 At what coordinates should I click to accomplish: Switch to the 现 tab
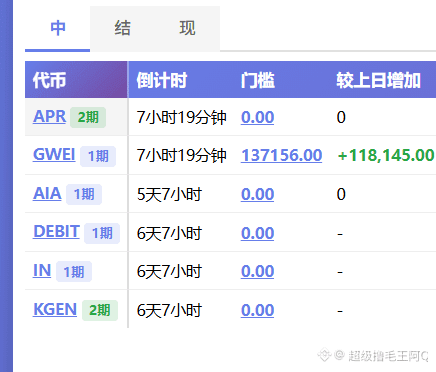tap(187, 28)
